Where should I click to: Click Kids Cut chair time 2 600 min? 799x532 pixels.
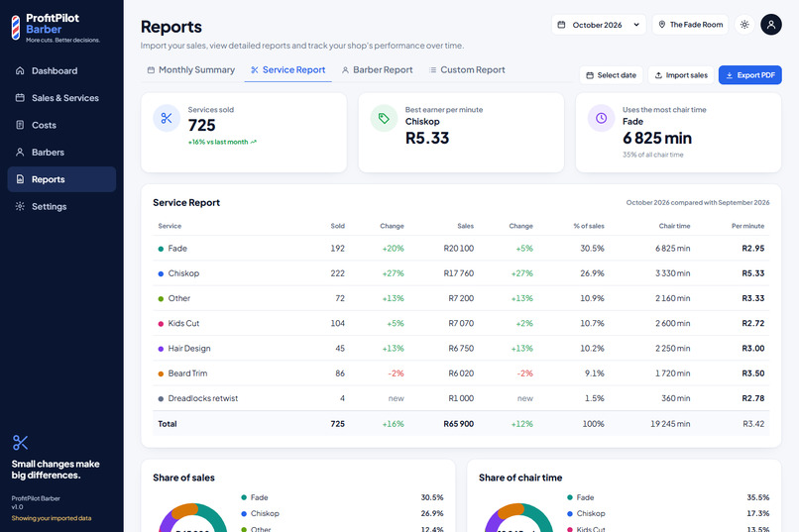point(673,323)
